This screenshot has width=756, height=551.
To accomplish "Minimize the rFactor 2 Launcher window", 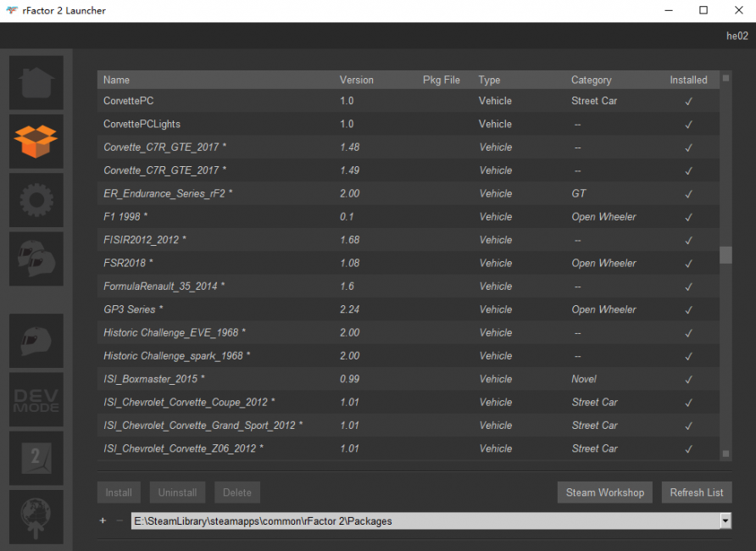I will tap(668, 10).
